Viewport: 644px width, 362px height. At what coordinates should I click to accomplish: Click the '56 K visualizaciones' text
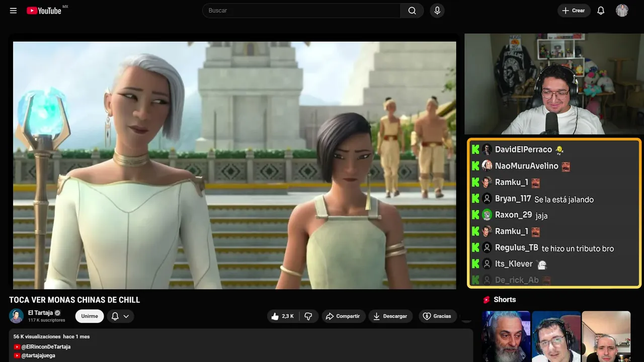coord(37,336)
